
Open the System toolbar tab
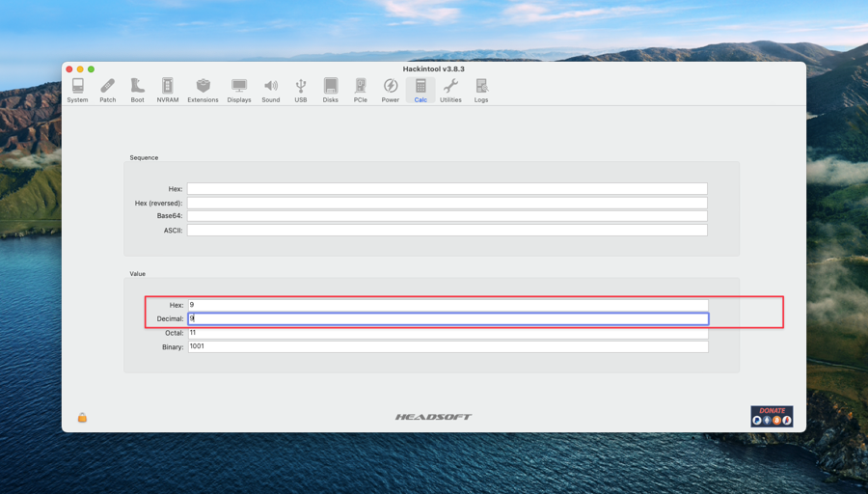[x=77, y=90]
